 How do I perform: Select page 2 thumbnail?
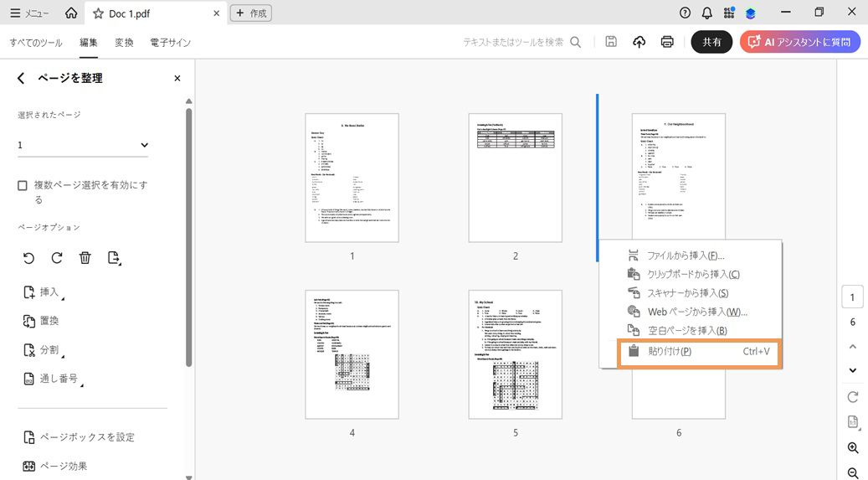(516, 178)
